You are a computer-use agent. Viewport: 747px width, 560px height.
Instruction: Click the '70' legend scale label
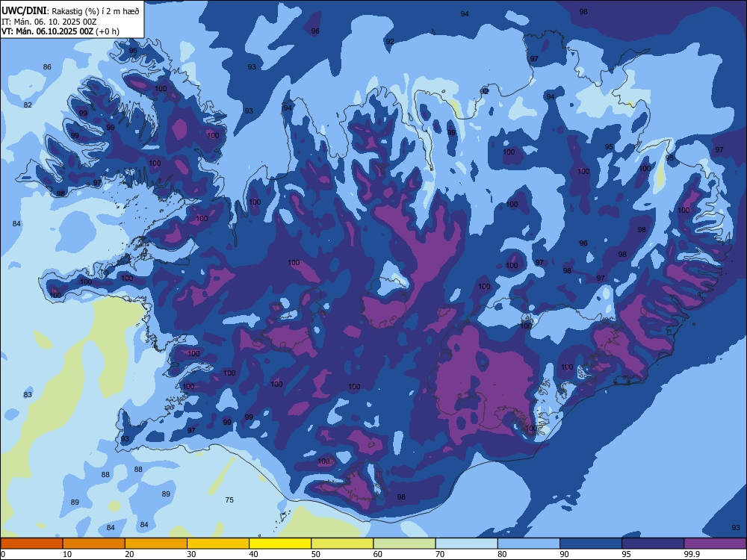[x=440, y=554]
